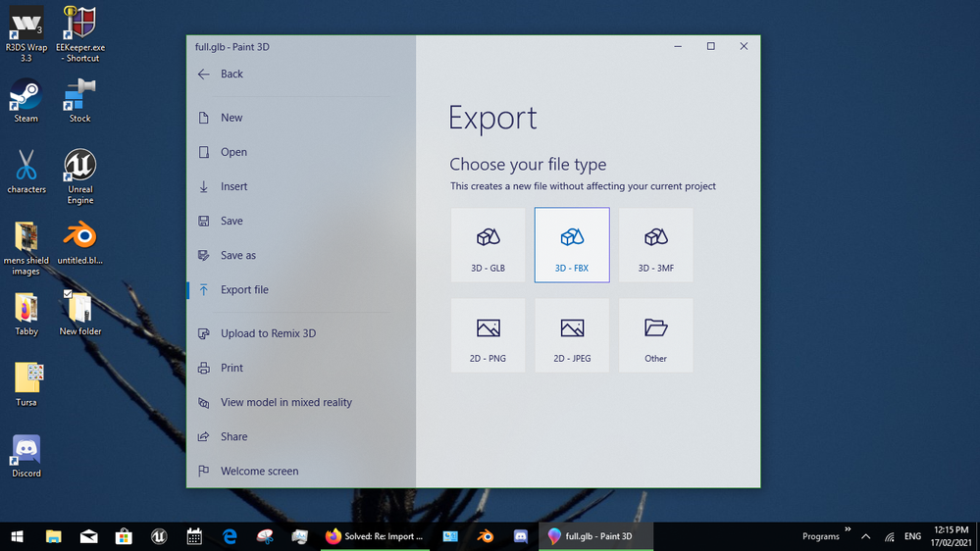Open File Explorer from taskbar
980x551 pixels.
pos(53,536)
